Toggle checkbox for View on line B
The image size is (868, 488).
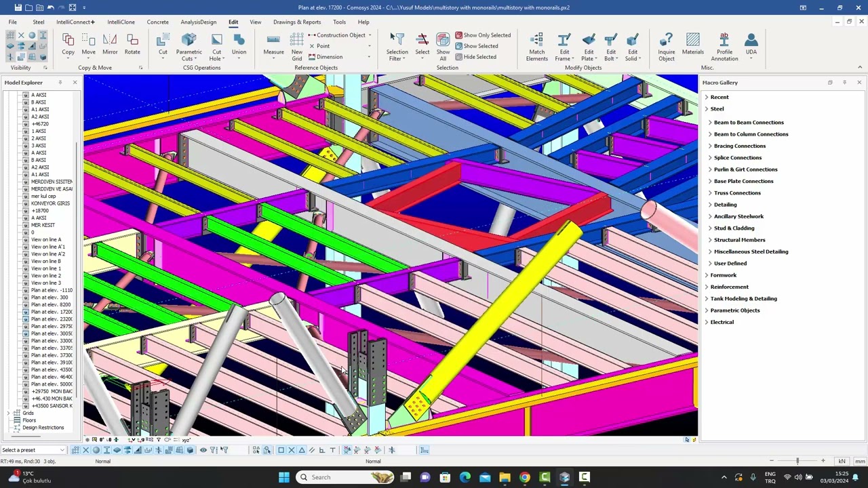pos(26,262)
